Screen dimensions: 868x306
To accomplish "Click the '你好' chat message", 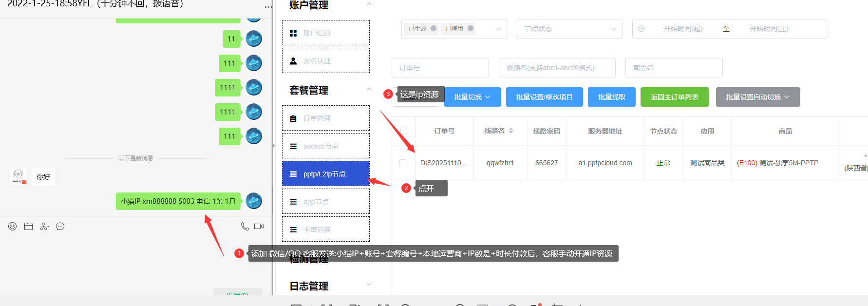I will (43, 176).
